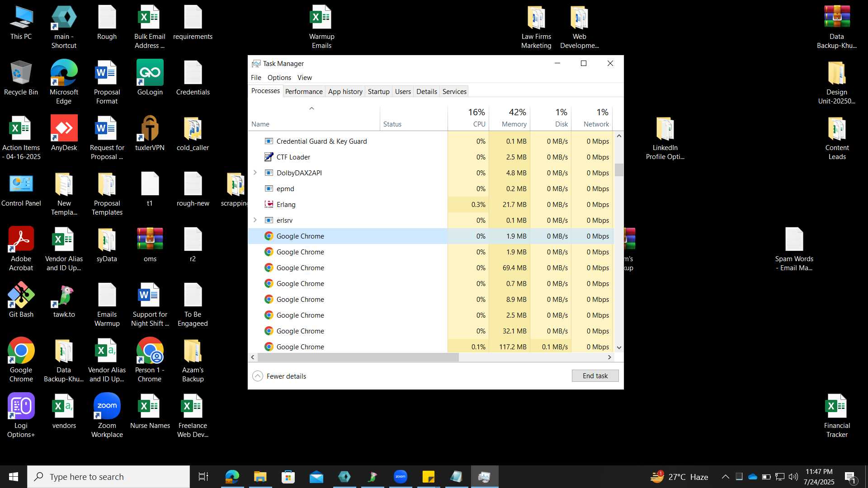Open the OneDrive tray icon
This screenshot has width=868, height=488.
pos(753,477)
